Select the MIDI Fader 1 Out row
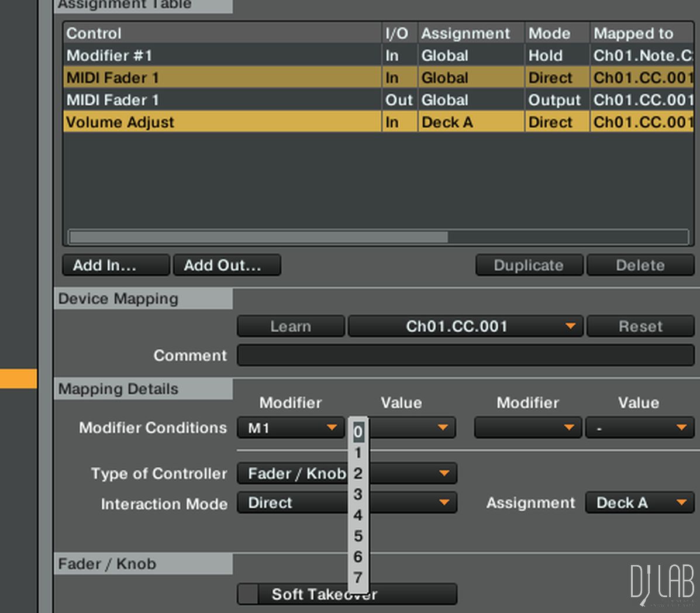The width and height of the screenshot is (700, 613). [x=222, y=100]
